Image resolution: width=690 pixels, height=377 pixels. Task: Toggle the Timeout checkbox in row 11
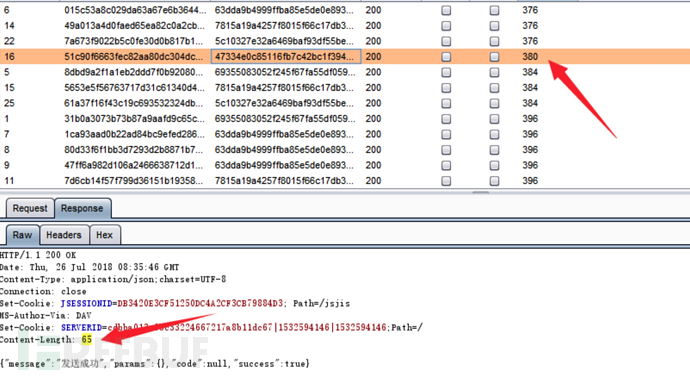click(495, 181)
